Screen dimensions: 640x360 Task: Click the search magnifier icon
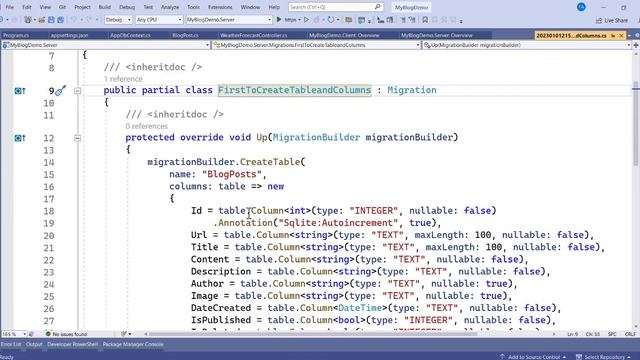pos(378,7)
